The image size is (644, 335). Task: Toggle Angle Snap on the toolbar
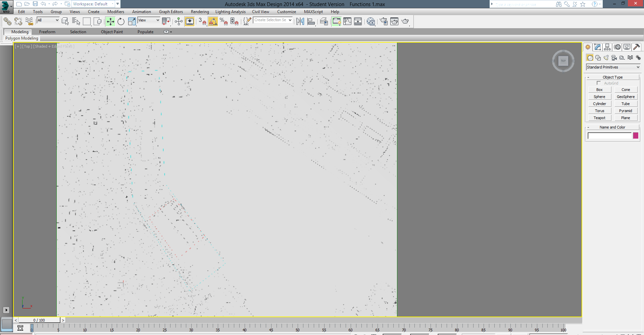pos(213,21)
